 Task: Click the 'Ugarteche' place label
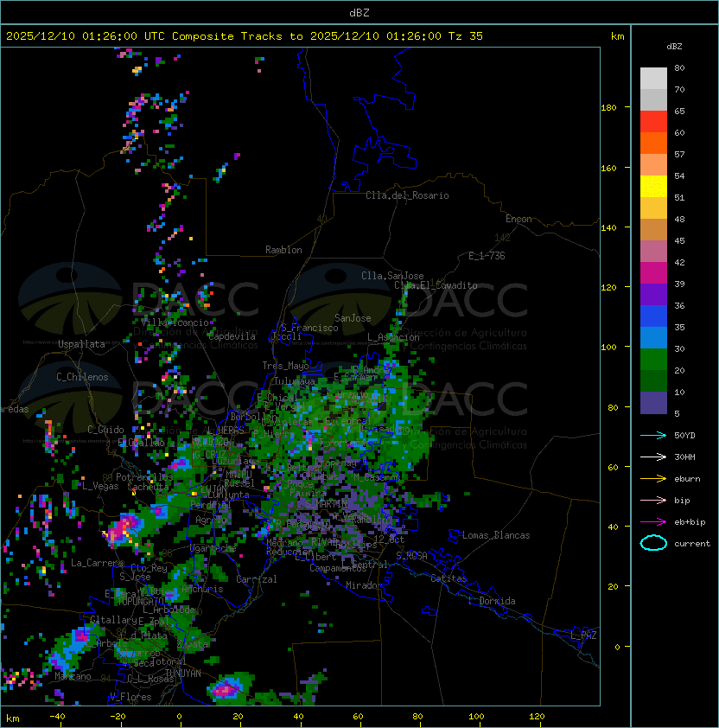tap(213, 548)
